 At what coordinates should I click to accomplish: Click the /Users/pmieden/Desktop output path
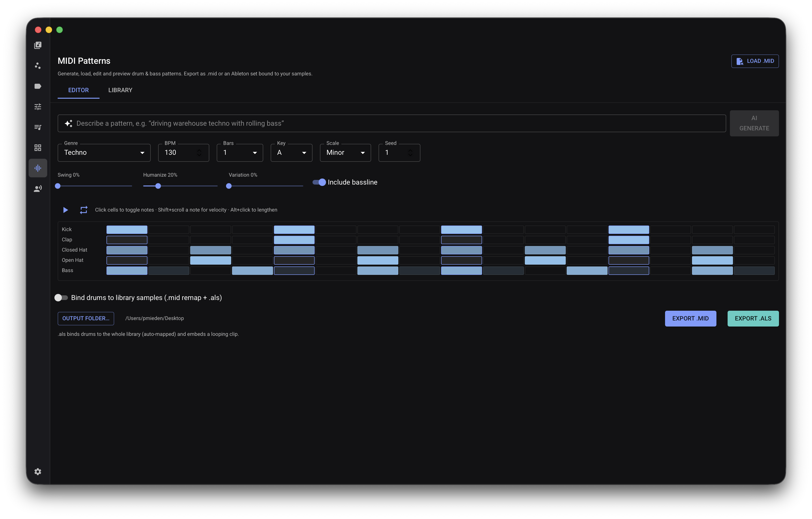[154, 319]
